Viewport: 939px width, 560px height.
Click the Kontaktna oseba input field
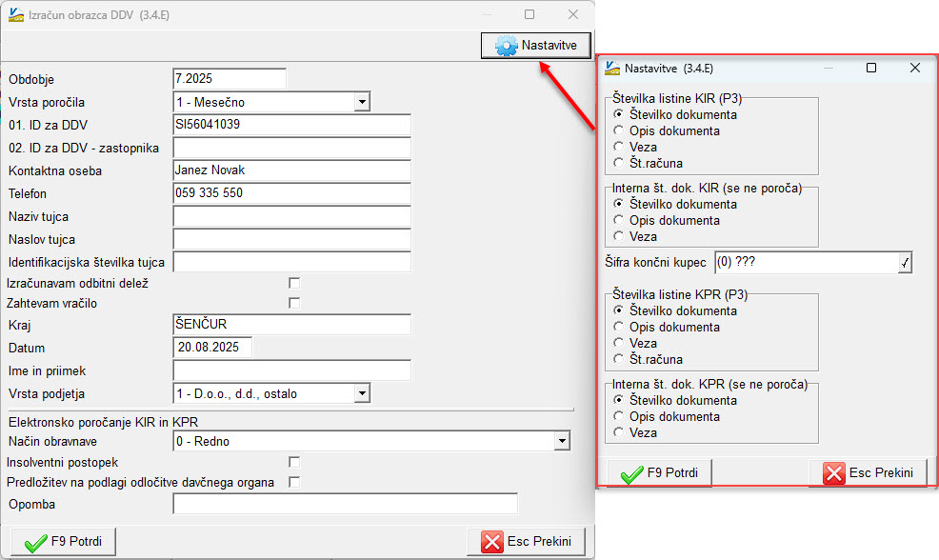coord(290,171)
